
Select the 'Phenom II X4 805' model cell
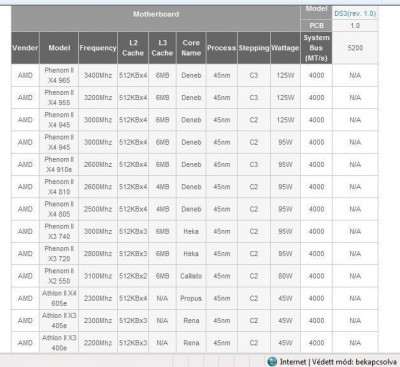[x=59, y=209]
